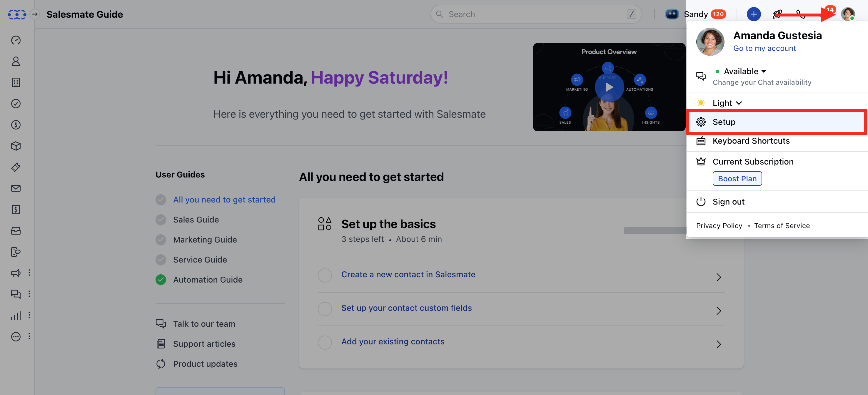
Task: Select Sales Guide in User Guides
Action: coord(196,220)
